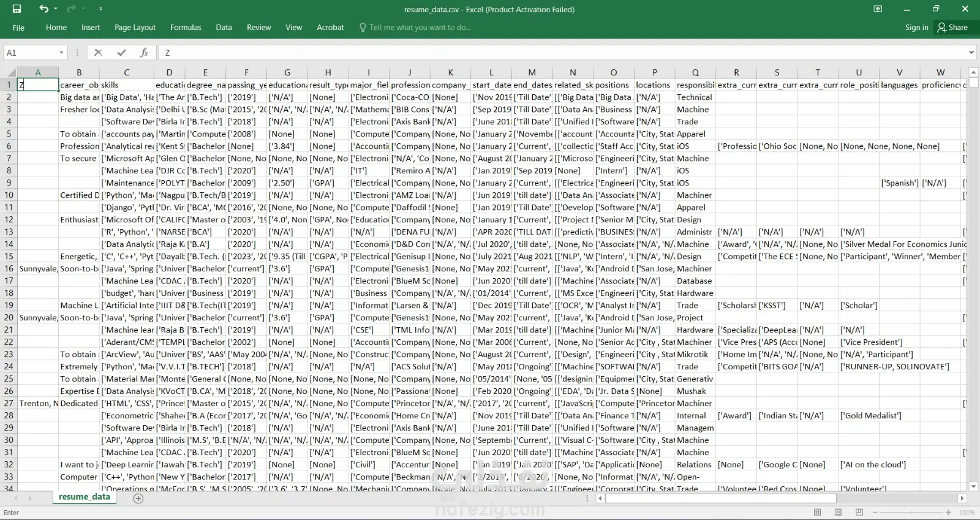Image resolution: width=980 pixels, height=520 pixels.
Task: Cancel the cell entry with the X icon
Action: pos(98,53)
